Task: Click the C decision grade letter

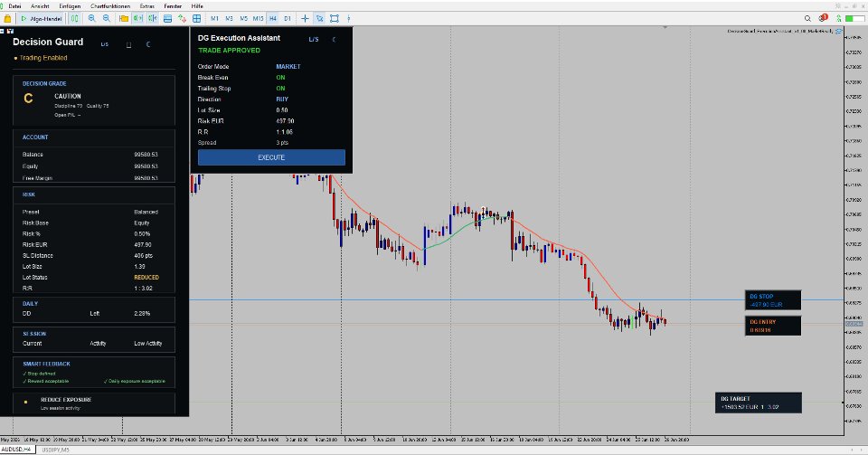Action: (28, 99)
